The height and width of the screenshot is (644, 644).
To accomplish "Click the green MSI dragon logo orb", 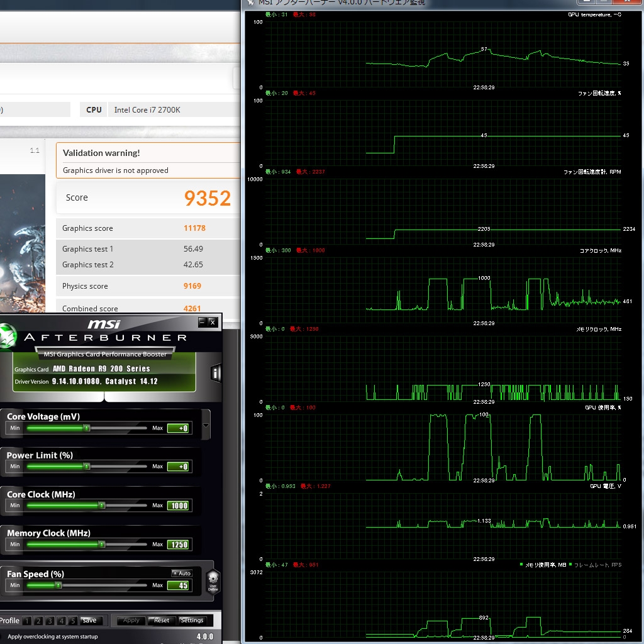I will pyautogui.click(x=7, y=336).
